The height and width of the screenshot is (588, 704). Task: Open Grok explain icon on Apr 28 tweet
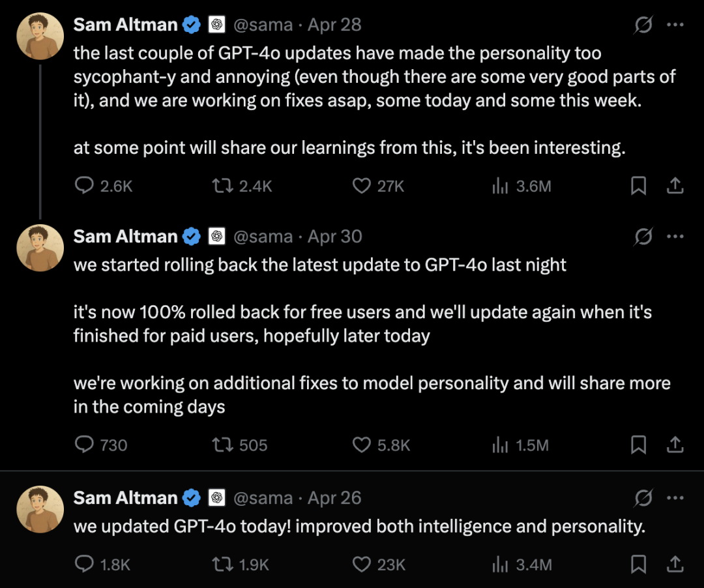(643, 25)
